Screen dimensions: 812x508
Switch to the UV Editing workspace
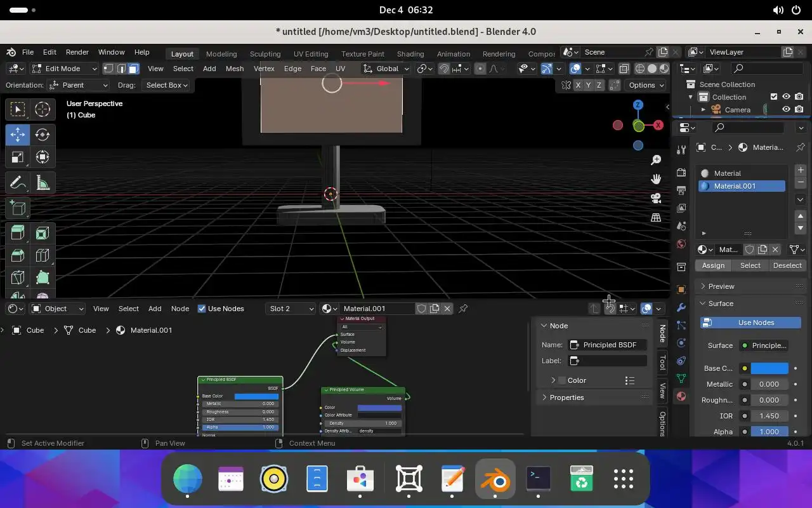tap(311, 54)
